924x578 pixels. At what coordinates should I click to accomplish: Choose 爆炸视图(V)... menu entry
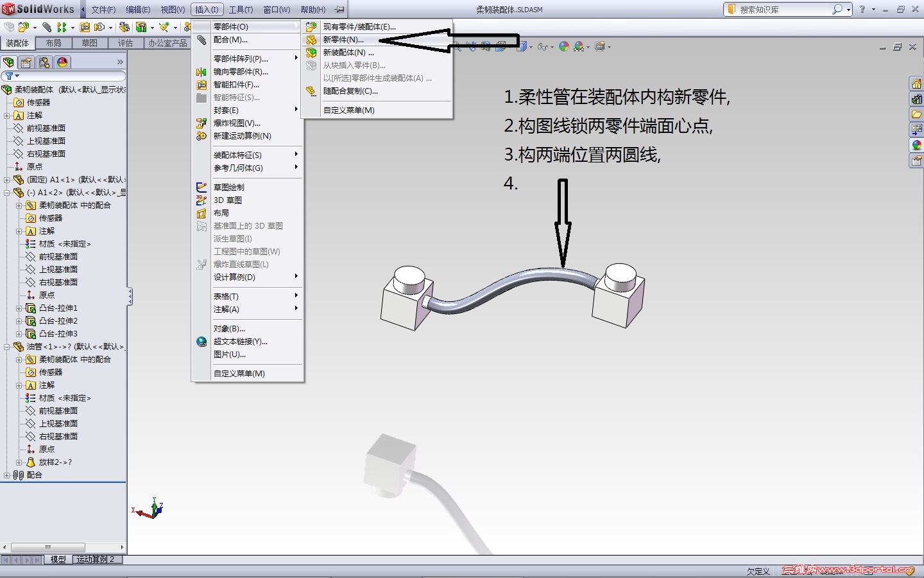click(x=248, y=123)
